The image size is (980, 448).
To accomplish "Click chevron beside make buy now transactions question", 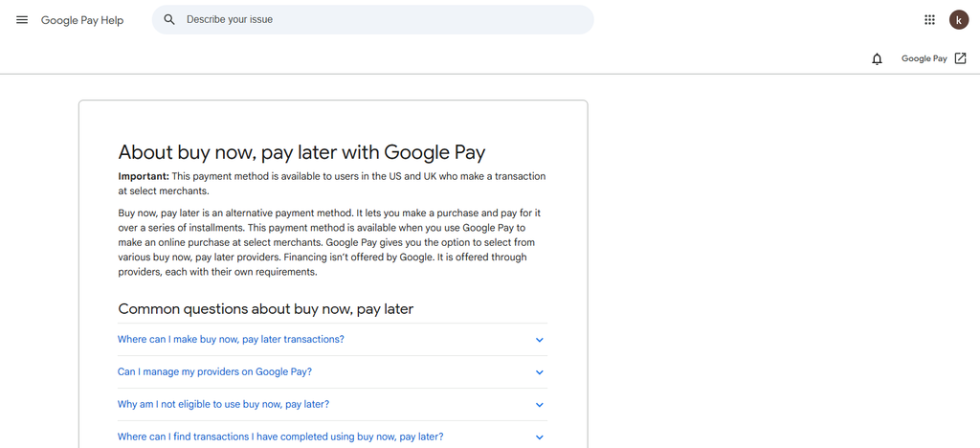I will 540,340.
